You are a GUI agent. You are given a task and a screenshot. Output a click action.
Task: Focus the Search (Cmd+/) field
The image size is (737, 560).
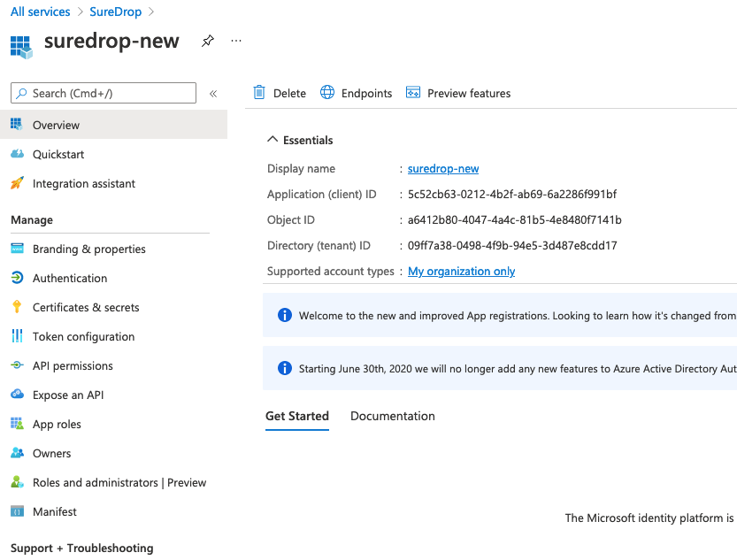pos(104,93)
